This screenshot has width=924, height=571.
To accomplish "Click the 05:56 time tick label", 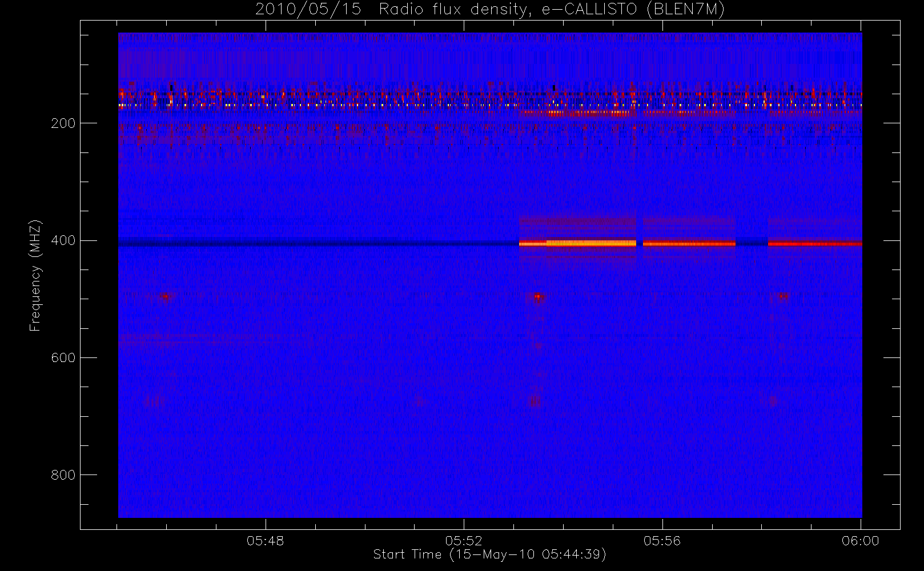I will click(662, 541).
